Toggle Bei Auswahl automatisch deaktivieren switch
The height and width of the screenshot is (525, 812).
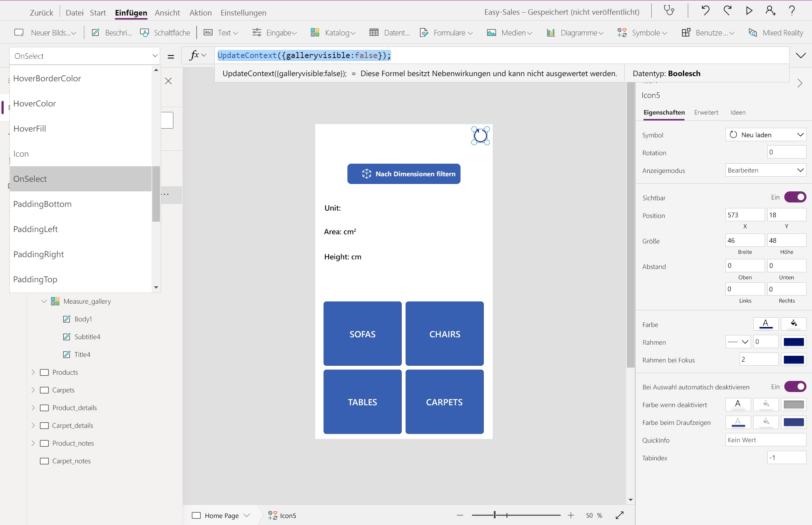(795, 386)
